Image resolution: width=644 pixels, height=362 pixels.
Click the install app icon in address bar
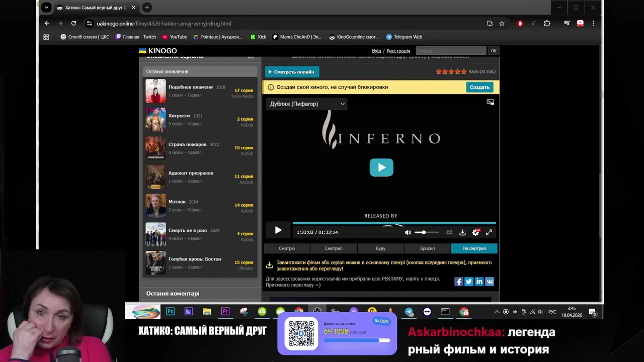pos(490,23)
